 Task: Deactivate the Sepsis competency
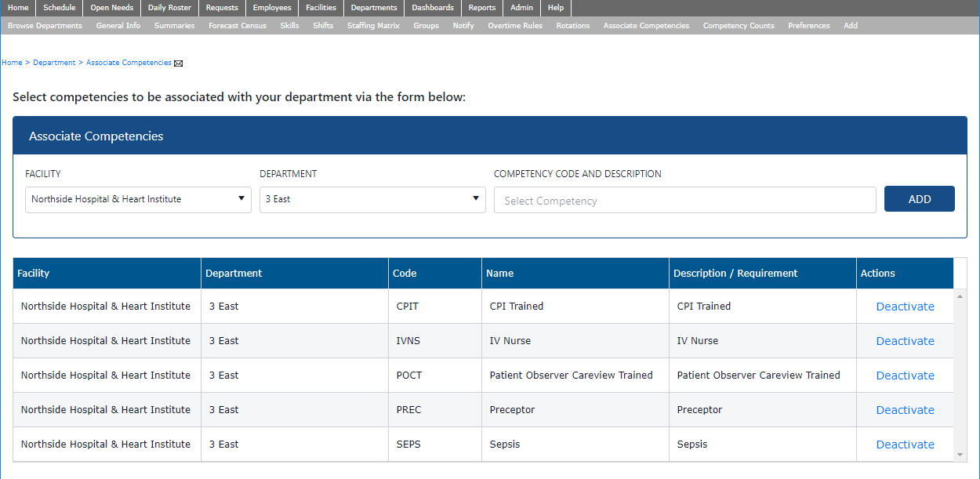905,445
